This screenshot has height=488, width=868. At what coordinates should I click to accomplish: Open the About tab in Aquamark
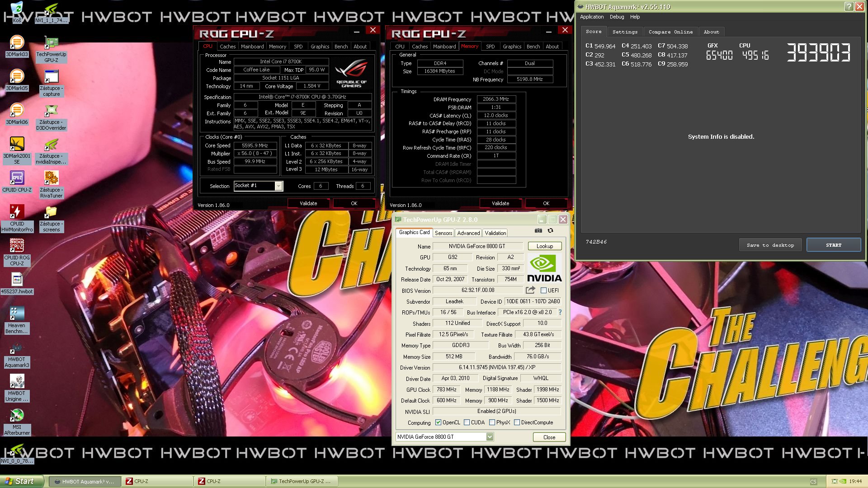pos(711,32)
